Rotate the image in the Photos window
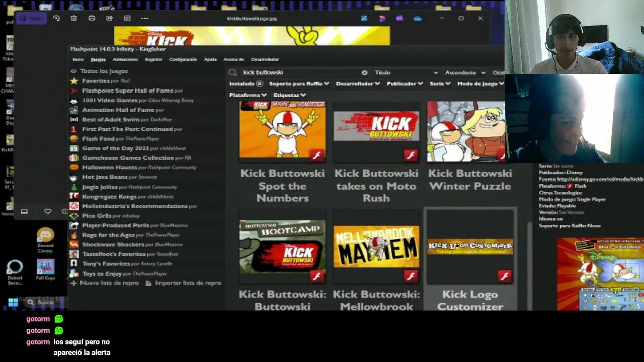Viewport: 644px width, 362px height. click(56, 18)
